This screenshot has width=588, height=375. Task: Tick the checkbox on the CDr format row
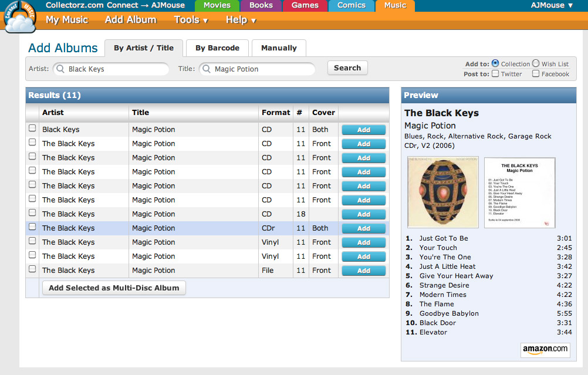point(32,227)
